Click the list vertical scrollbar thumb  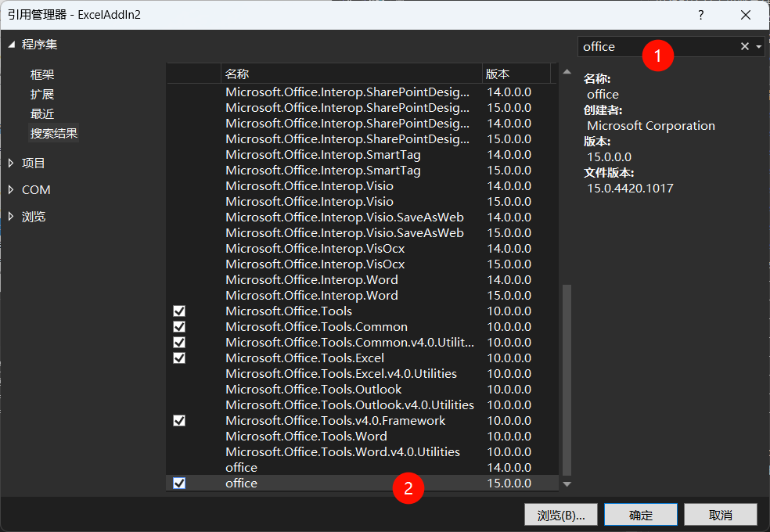567,380
